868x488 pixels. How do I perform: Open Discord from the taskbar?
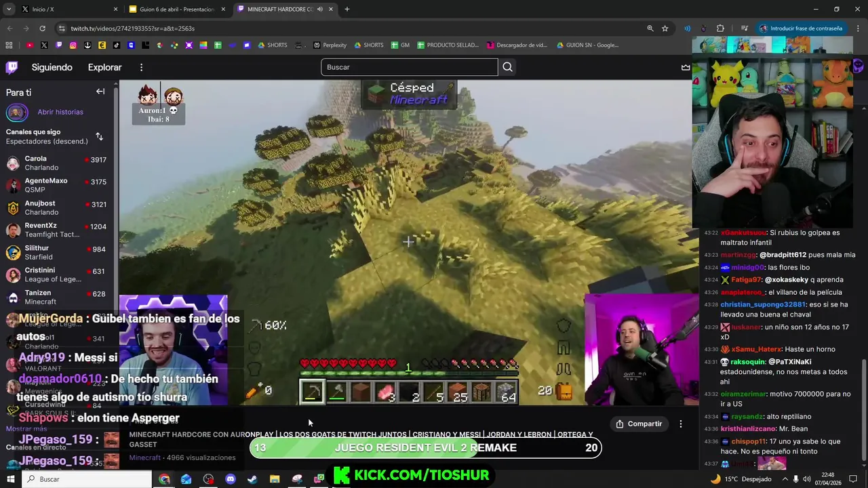pos(231,479)
